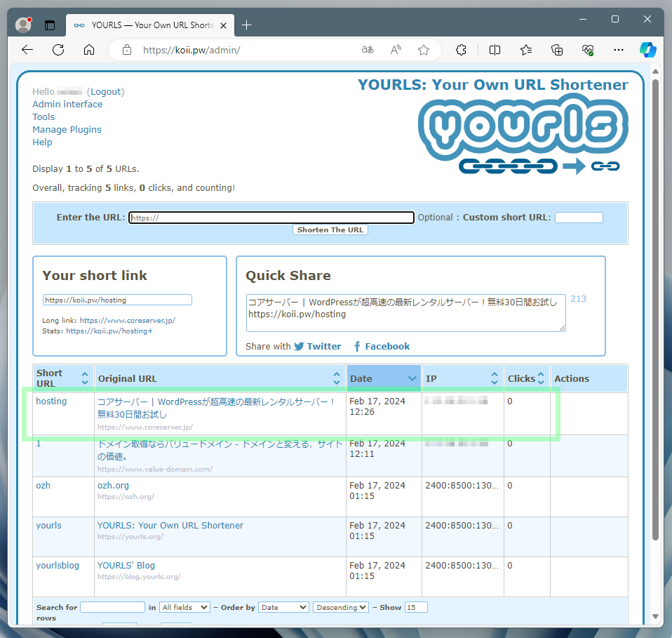The height and width of the screenshot is (638, 672).
Task: Start Read aloud from address bar
Action: tap(396, 50)
